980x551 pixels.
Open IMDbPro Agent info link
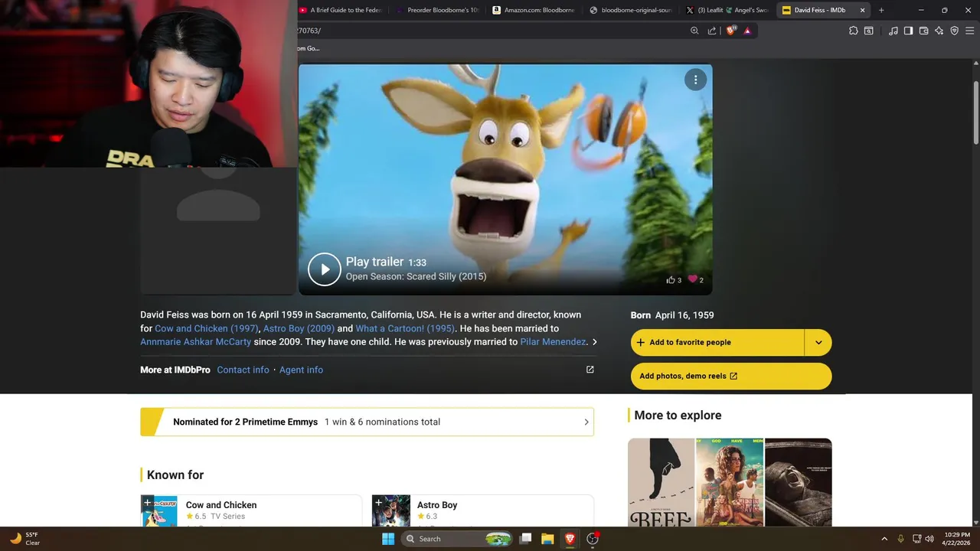(x=301, y=370)
